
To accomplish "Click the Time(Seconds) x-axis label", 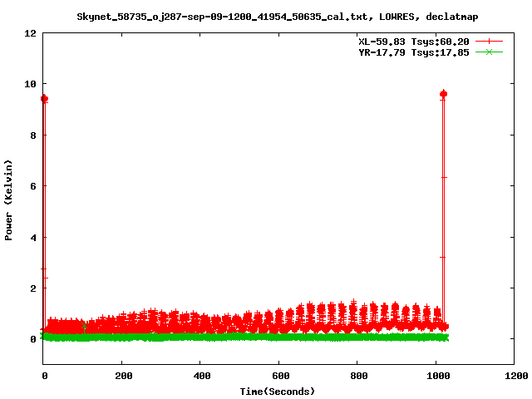I will [x=277, y=392].
